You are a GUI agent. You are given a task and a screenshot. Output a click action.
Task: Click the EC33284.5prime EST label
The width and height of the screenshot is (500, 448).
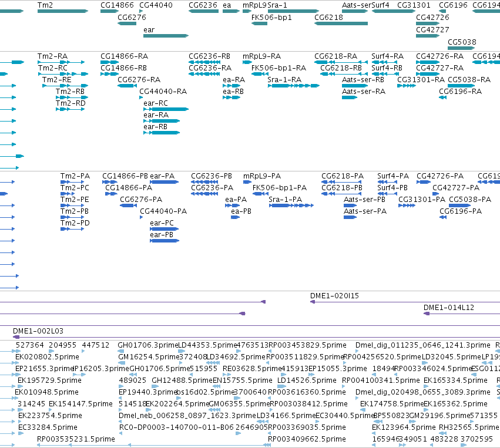(48, 427)
